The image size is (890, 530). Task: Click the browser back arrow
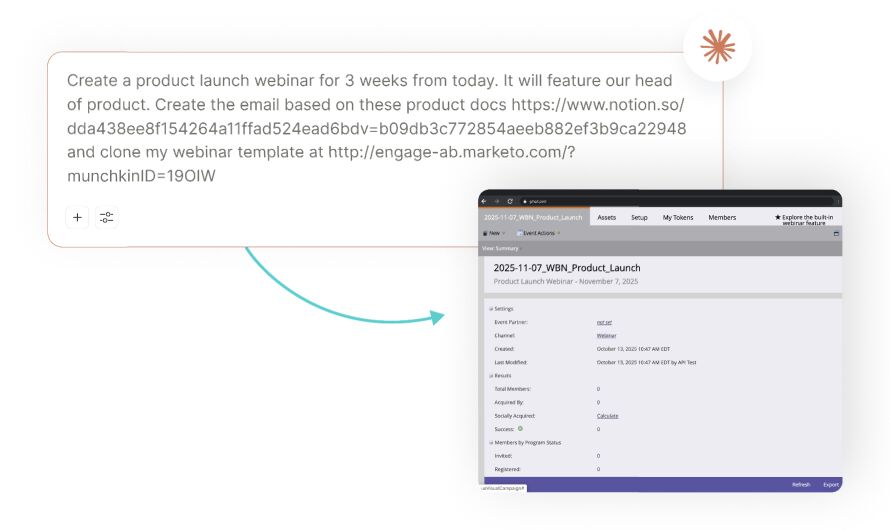484,201
